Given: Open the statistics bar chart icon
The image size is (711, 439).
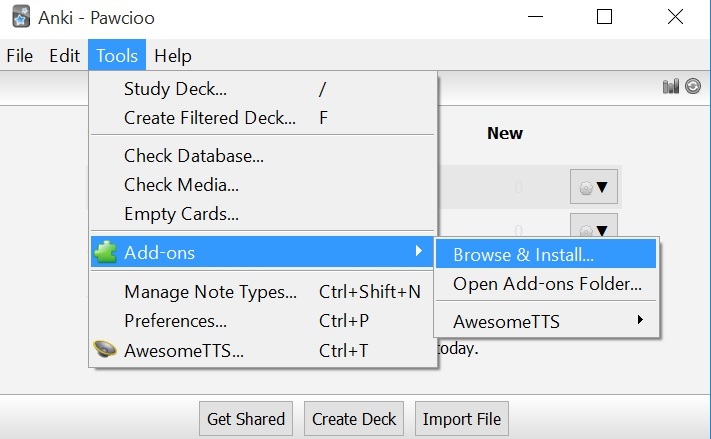Looking at the screenshot, I should (670, 87).
